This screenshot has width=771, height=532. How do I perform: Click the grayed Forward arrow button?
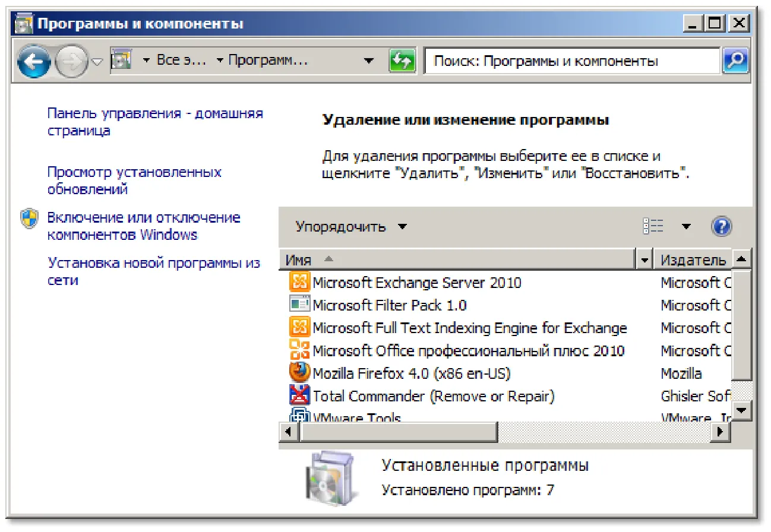(71, 61)
